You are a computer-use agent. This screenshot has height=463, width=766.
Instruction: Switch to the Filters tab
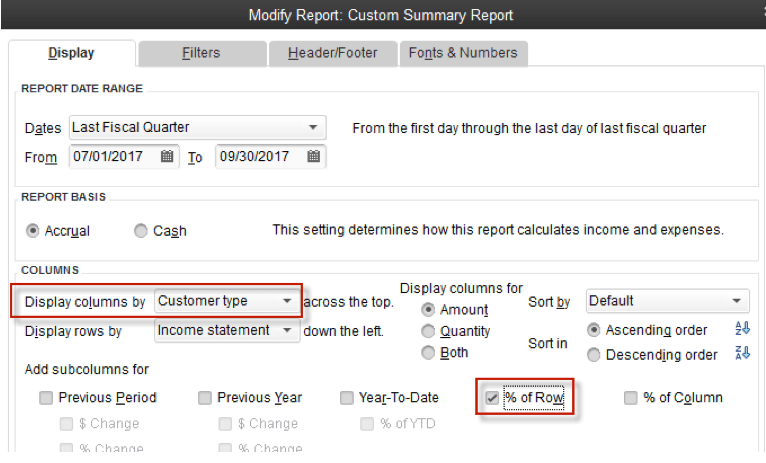pyautogui.click(x=201, y=53)
